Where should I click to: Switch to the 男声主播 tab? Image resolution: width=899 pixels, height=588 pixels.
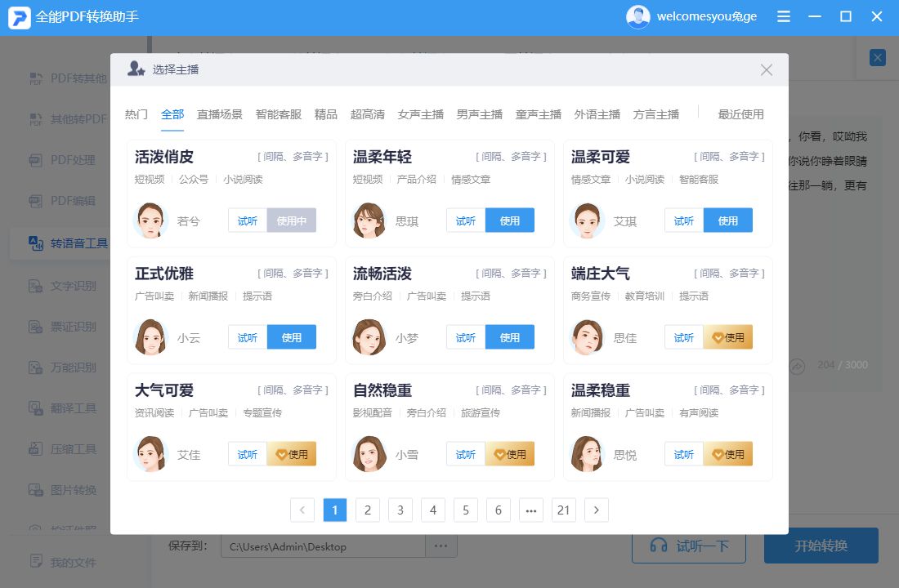coord(479,114)
